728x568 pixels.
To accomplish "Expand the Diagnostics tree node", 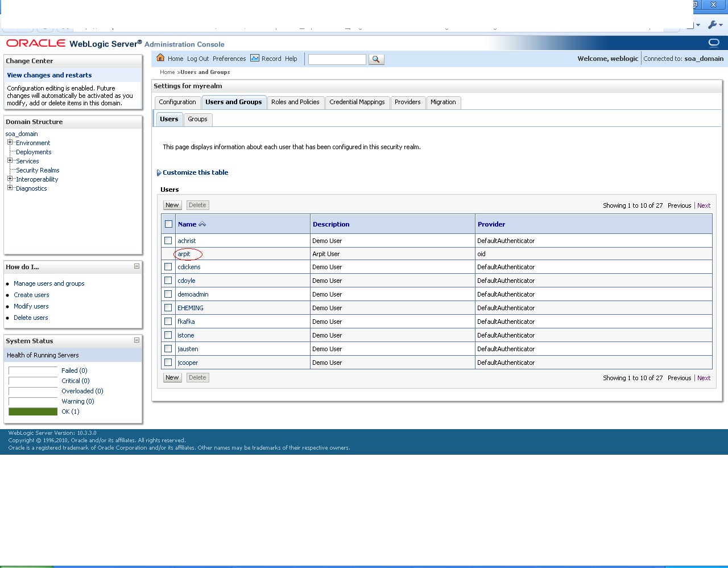I will (10, 188).
